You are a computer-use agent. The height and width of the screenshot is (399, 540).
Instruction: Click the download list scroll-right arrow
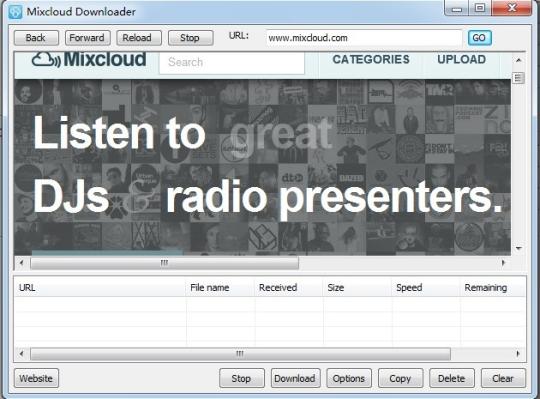tap(518, 354)
